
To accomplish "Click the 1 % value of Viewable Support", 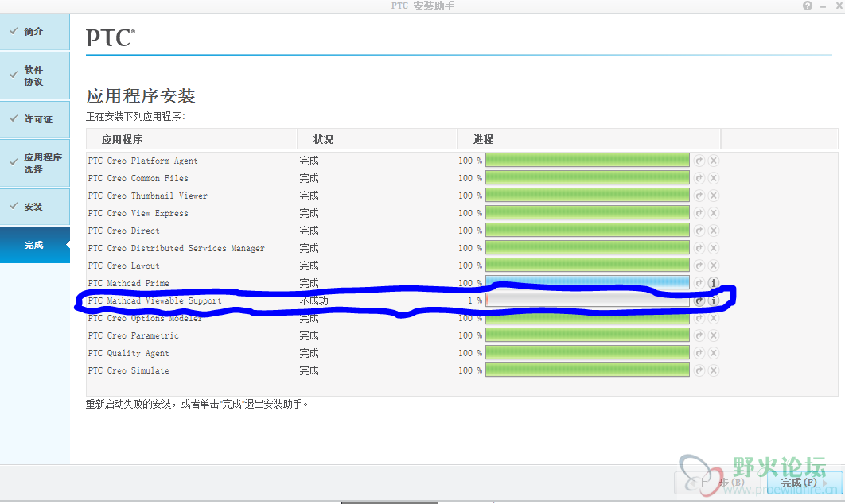I will (475, 301).
